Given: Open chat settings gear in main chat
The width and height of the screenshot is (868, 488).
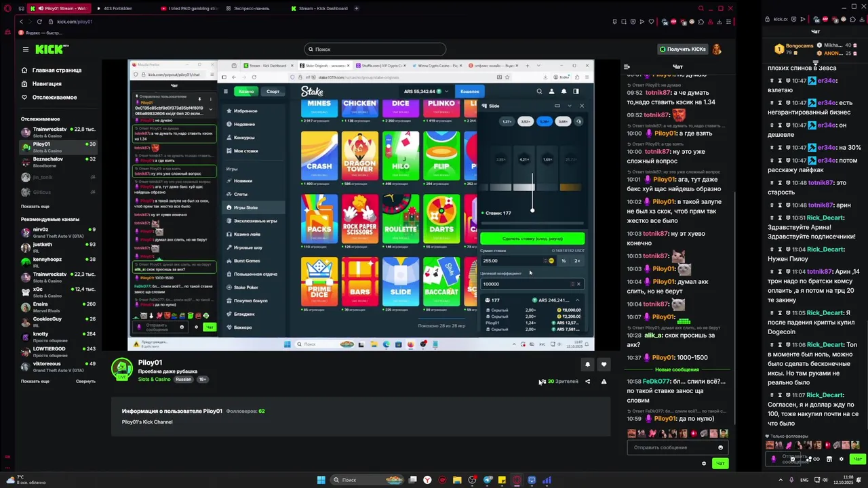Looking at the screenshot, I should click(704, 464).
